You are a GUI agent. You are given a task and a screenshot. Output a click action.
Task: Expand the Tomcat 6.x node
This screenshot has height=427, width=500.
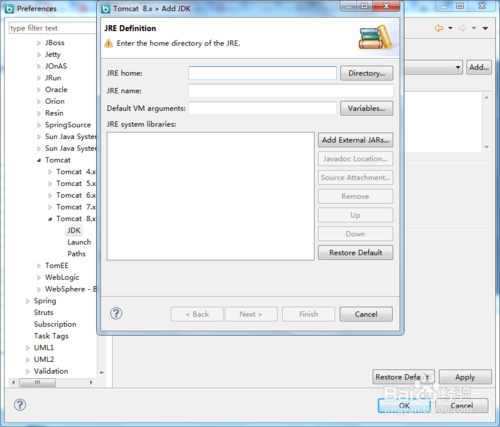coord(50,195)
